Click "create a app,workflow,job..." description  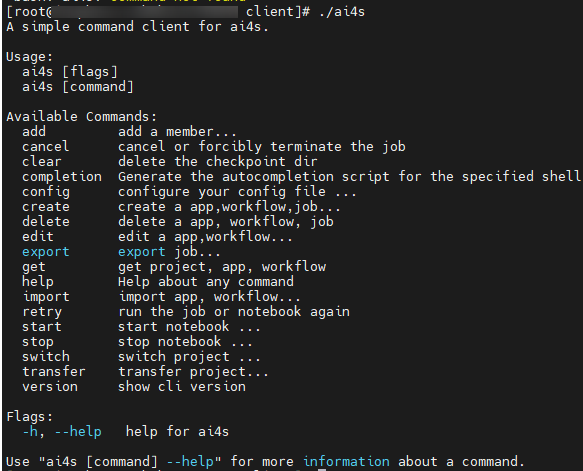(x=229, y=207)
